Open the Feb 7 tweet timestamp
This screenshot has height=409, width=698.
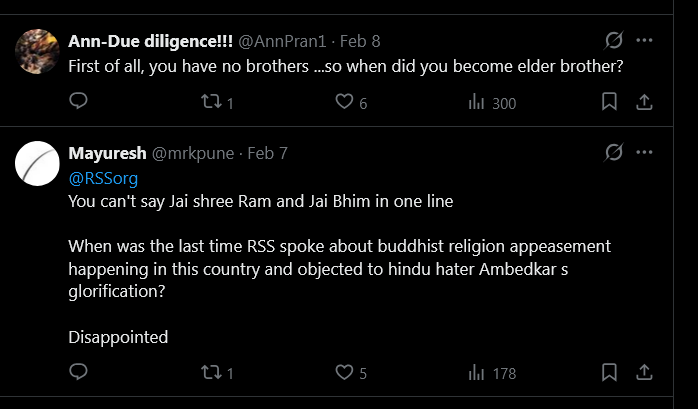pyautogui.click(x=267, y=153)
